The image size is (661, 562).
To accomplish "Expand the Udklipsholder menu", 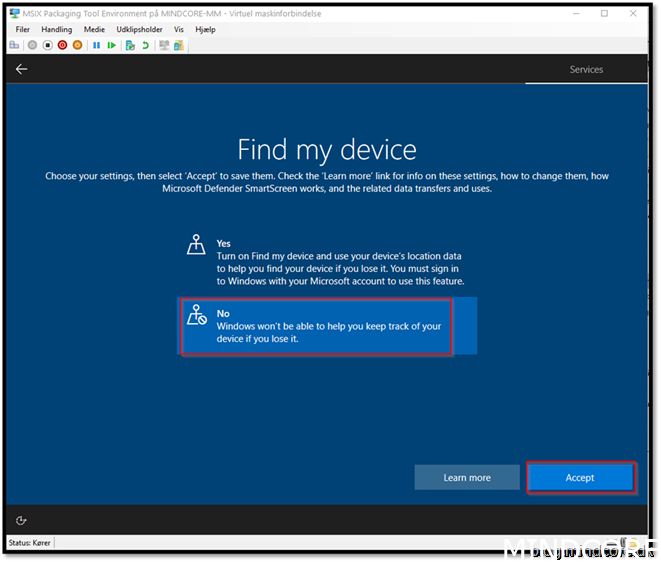I will point(139,30).
